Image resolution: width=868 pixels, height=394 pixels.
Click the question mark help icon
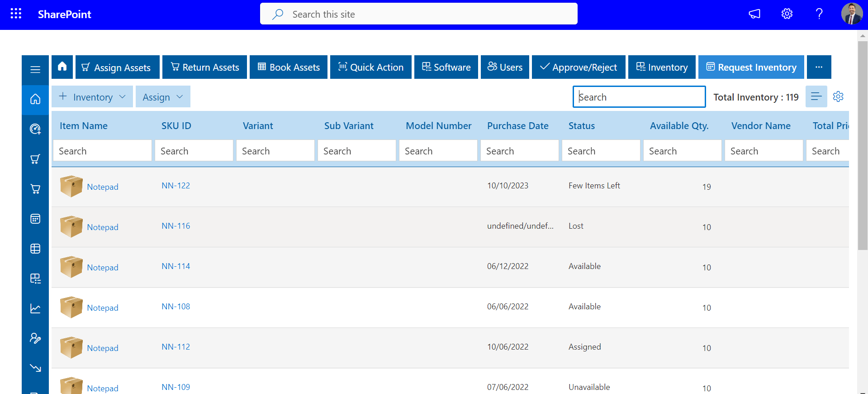(x=819, y=14)
